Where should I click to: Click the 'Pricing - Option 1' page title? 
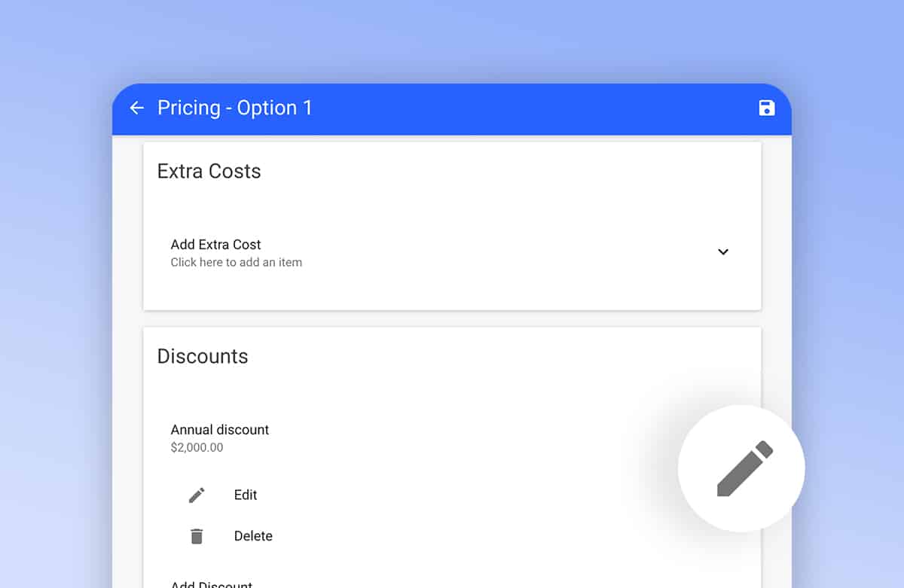pyautogui.click(x=234, y=108)
